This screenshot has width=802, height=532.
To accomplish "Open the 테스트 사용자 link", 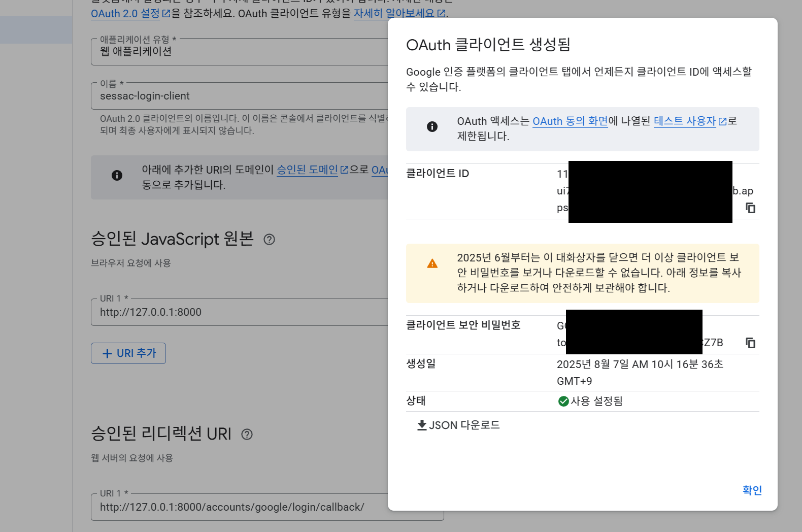I will [689, 121].
